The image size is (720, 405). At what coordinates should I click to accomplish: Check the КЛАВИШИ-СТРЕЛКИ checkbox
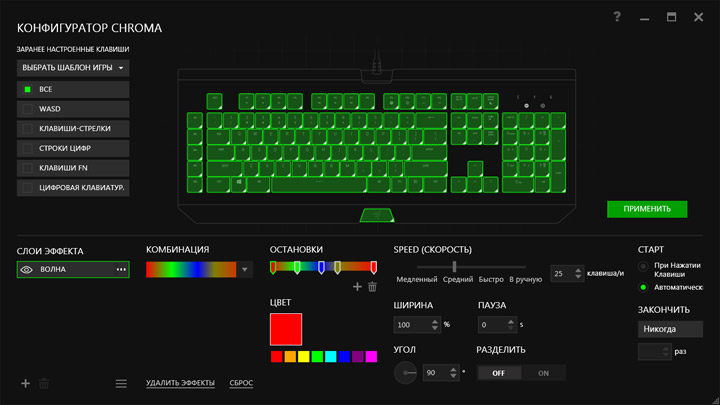point(28,129)
